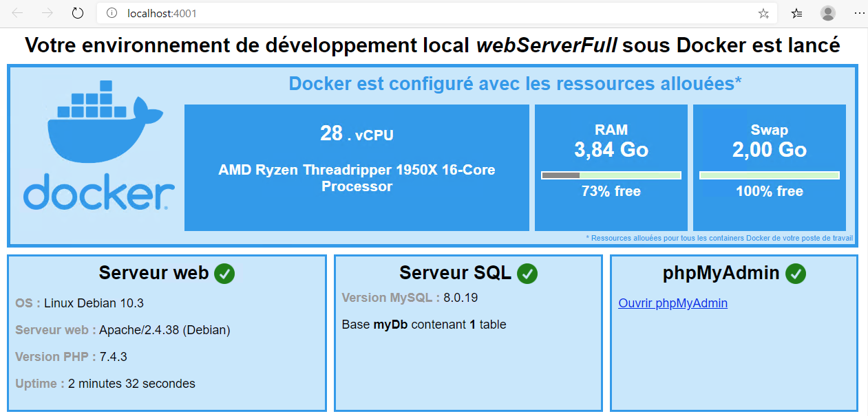Add this page to favorites with the star icon
This screenshot has width=868, height=416.
coord(763,13)
